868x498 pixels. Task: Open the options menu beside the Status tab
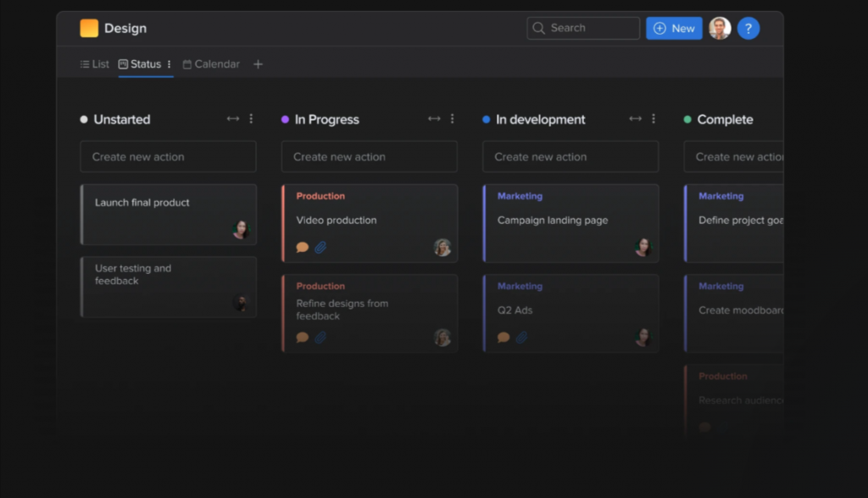167,64
